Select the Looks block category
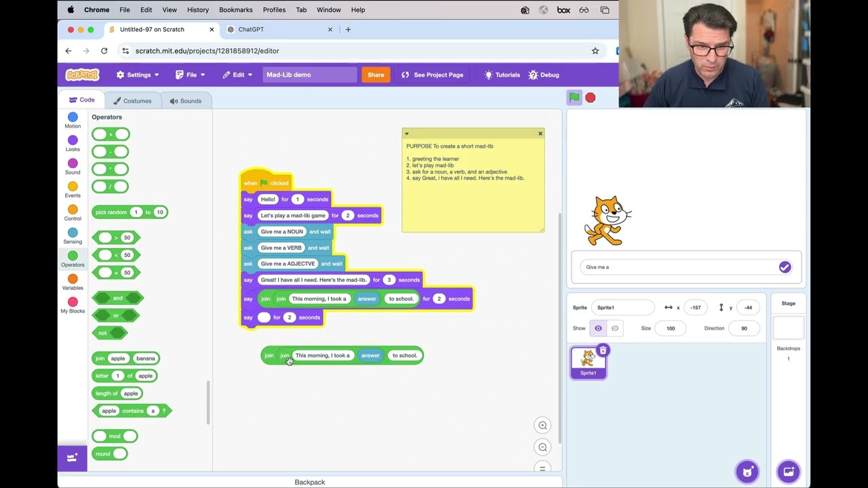This screenshot has width=868, height=488. pos(73,144)
